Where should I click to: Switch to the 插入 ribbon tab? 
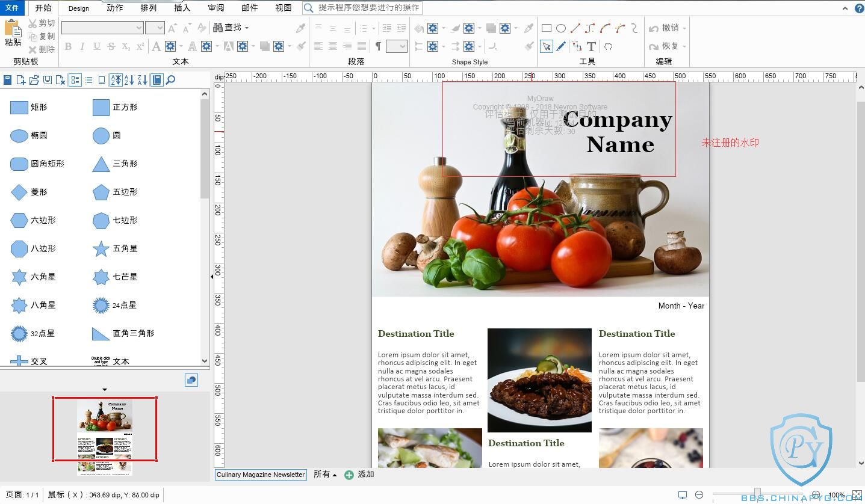182,8
